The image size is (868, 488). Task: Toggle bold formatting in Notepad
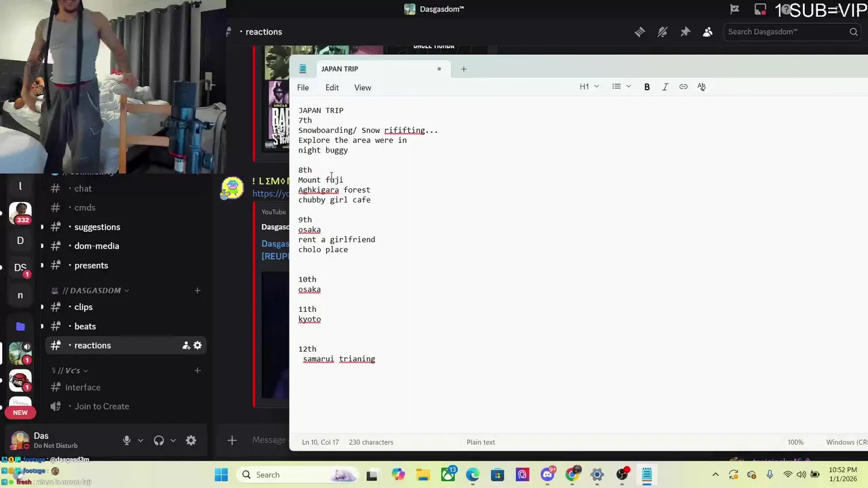[x=647, y=87]
